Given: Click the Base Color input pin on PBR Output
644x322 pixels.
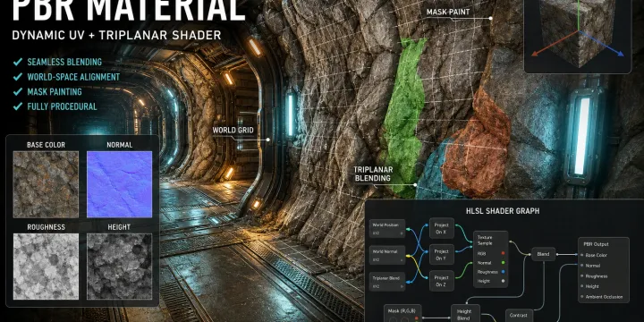Looking at the screenshot, I should [x=582, y=255].
